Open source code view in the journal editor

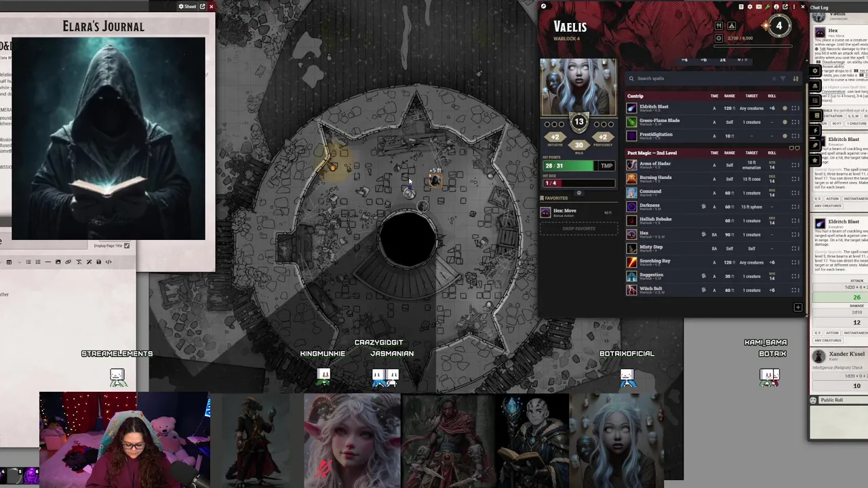pyautogui.click(x=108, y=262)
